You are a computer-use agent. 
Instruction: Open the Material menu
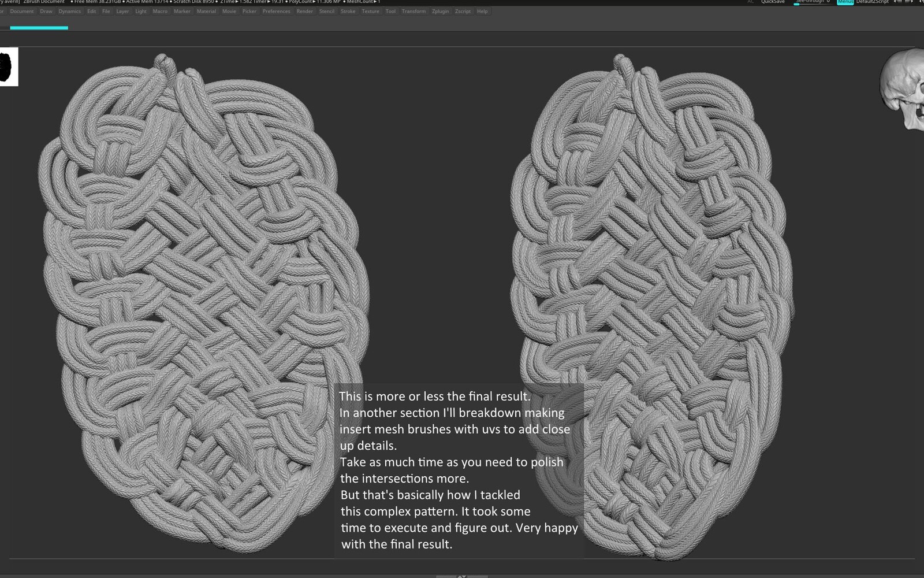tap(206, 12)
